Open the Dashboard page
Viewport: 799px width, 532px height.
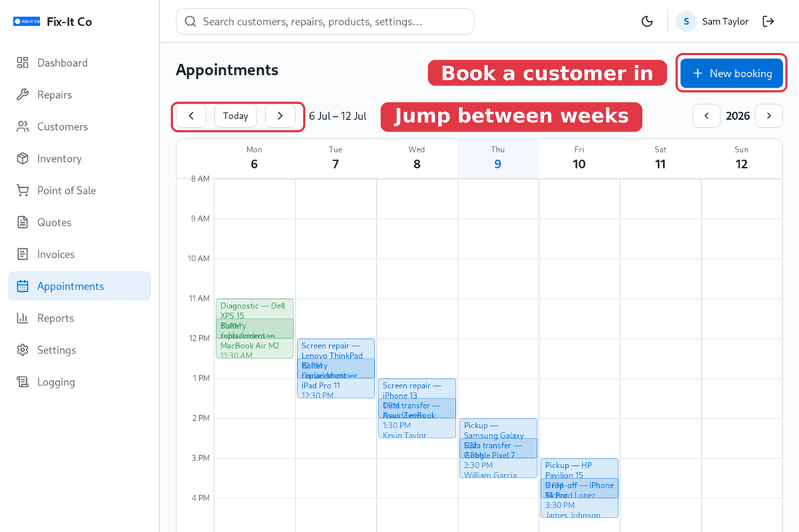tap(79, 62)
